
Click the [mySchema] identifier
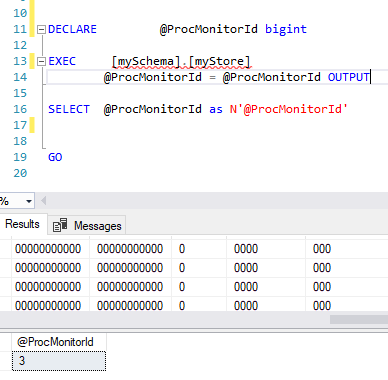[x=146, y=62]
